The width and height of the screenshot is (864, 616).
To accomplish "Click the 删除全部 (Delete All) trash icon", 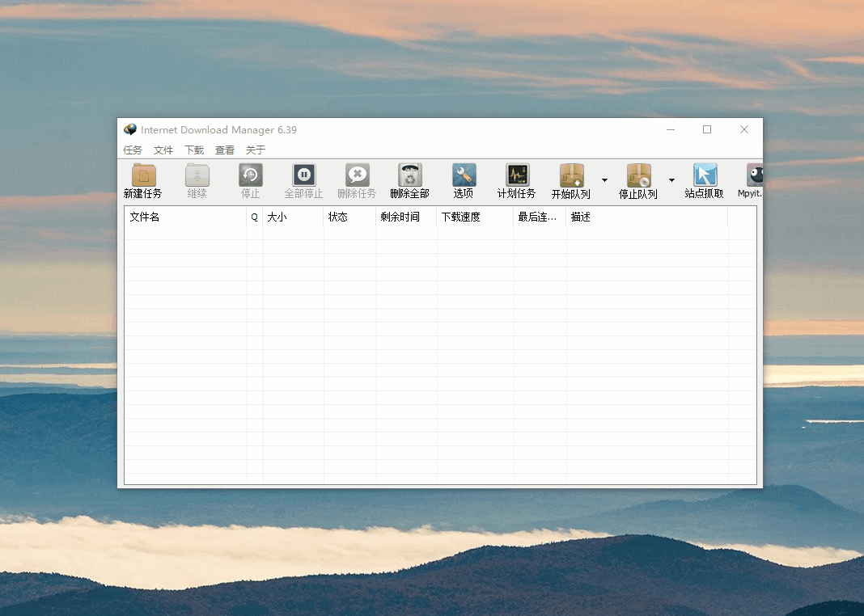I will (x=409, y=175).
